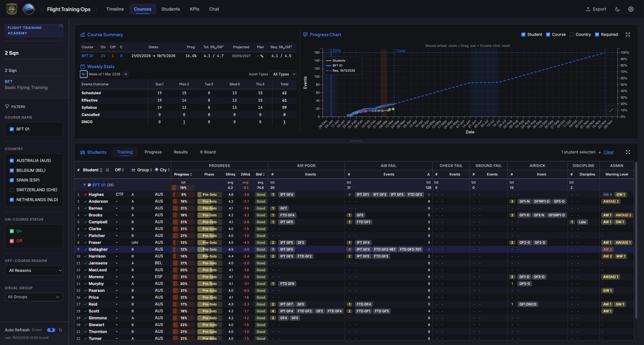Click the Clear link to deselect student

tap(609, 152)
